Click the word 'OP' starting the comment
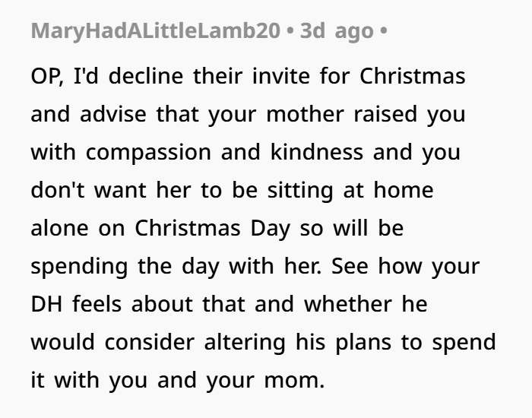 (45, 76)
